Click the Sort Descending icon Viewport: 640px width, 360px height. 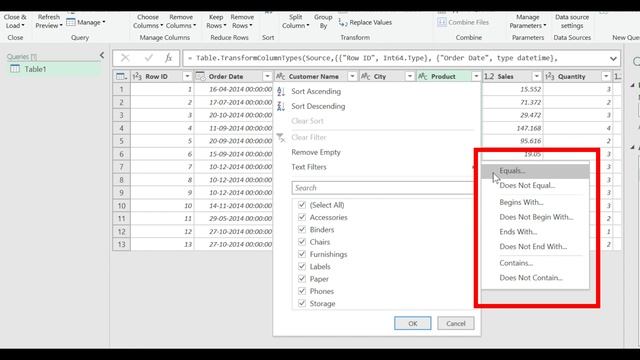[x=281, y=107]
